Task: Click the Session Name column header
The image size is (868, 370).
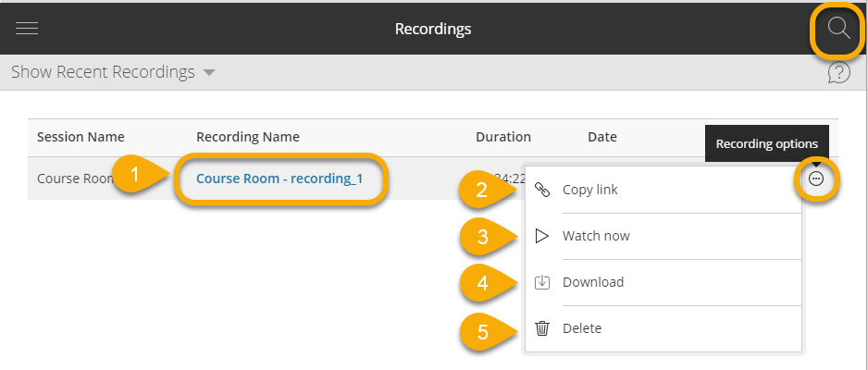Action: (x=81, y=137)
